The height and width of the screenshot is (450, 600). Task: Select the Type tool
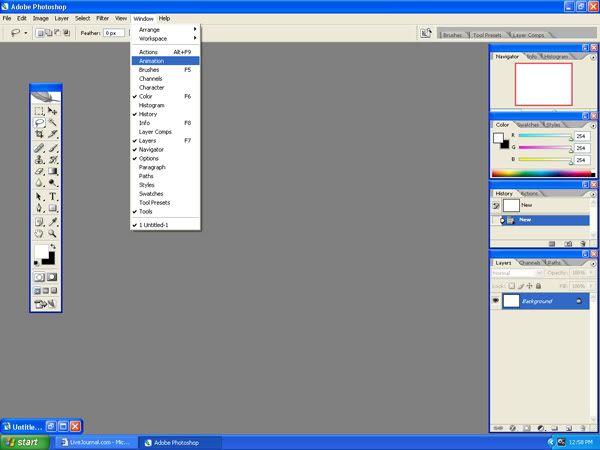(52, 197)
